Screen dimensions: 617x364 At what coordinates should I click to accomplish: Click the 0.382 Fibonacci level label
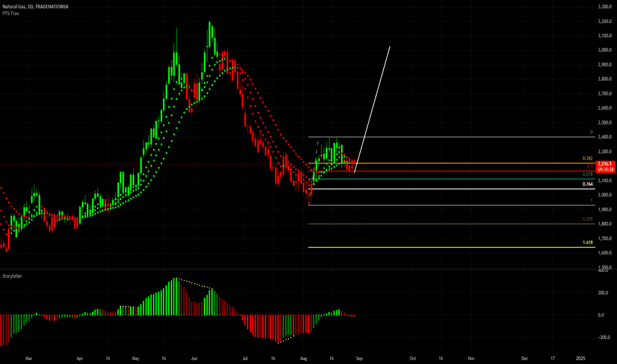[587, 159]
